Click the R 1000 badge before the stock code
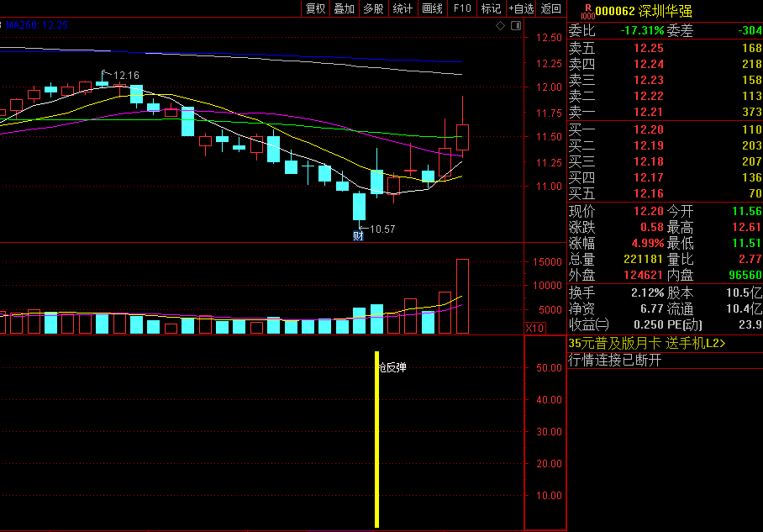The image size is (763, 532). click(x=588, y=12)
